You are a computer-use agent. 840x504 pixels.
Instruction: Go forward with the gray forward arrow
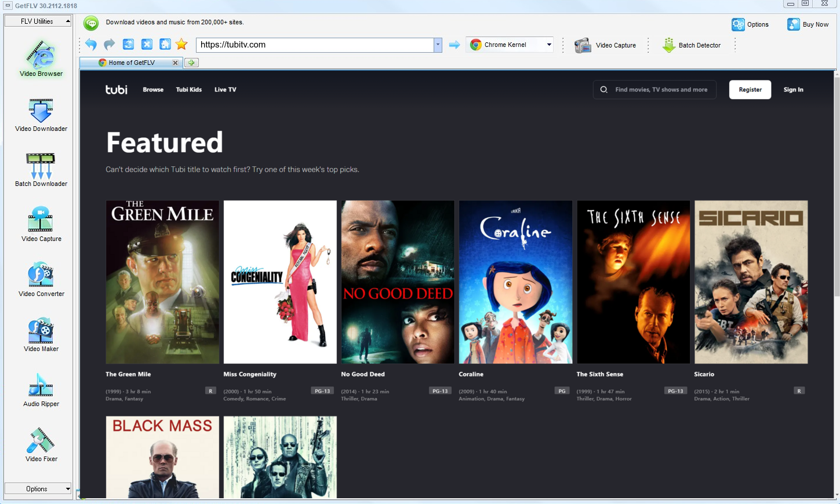[x=109, y=45]
